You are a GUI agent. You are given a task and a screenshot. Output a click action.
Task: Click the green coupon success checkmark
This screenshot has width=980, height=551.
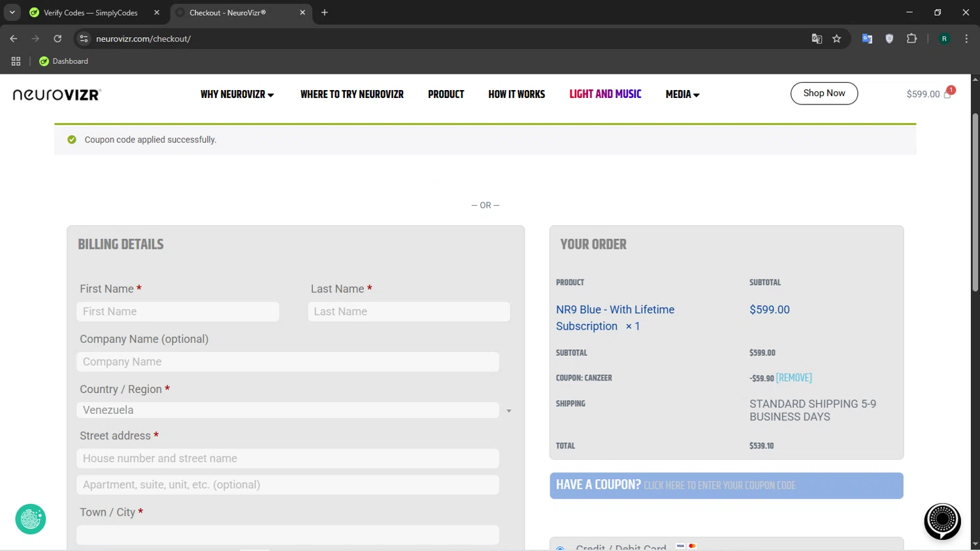[x=72, y=140]
